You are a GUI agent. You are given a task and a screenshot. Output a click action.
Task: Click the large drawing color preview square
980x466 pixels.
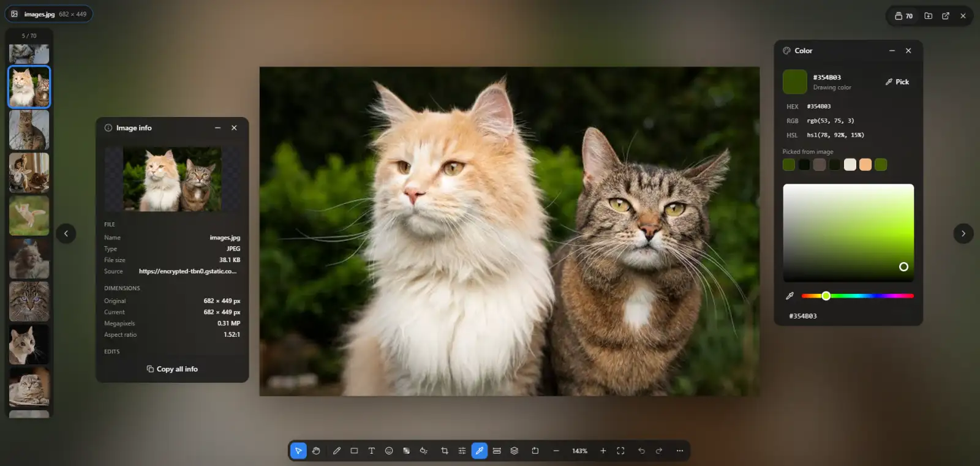(795, 82)
